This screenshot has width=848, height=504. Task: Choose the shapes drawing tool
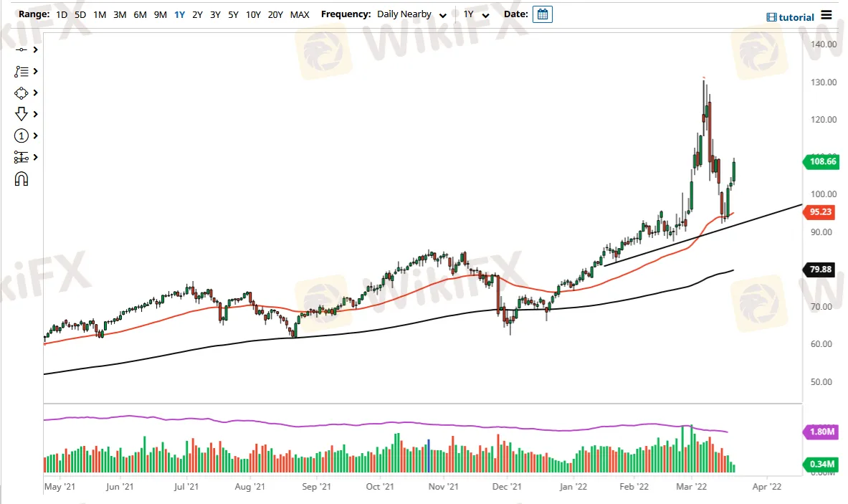22,93
